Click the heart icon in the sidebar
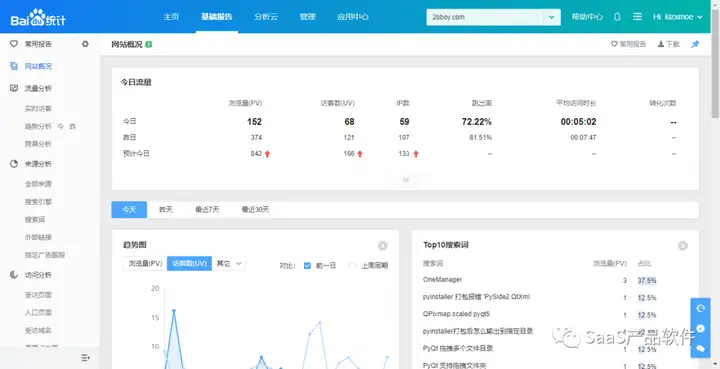The width and height of the screenshot is (720, 369). [14, 44]
